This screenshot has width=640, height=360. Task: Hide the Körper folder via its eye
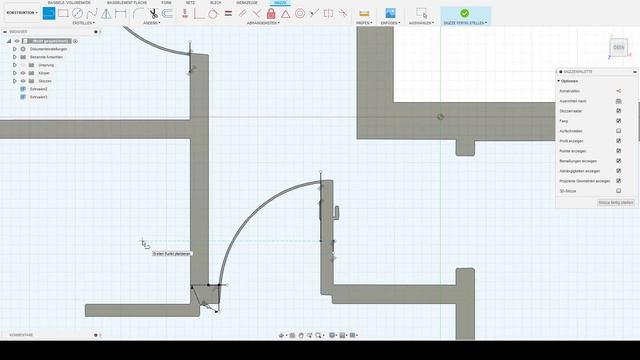pos(23,73)
